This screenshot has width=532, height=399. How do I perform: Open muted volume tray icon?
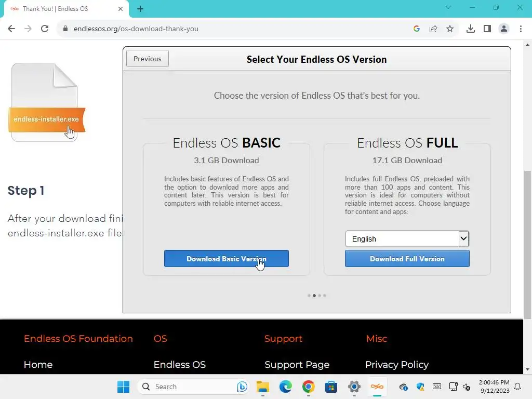(x=467, y=387)
